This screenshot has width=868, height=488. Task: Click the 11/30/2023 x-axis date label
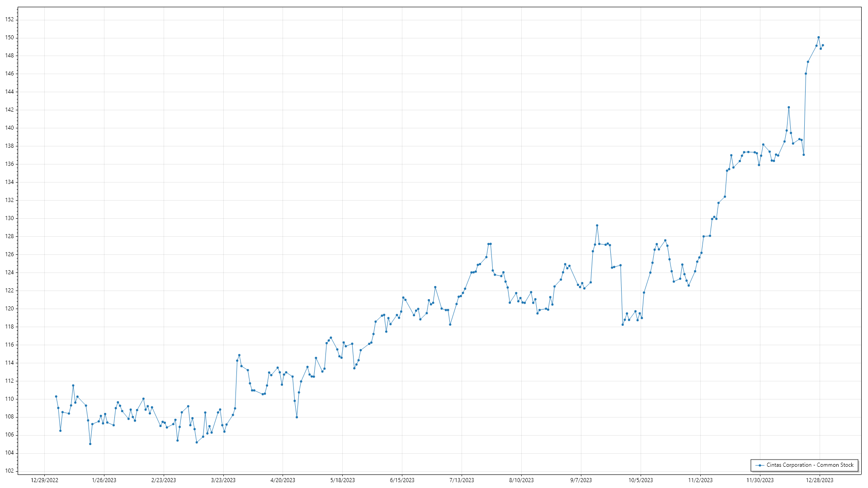tap(760, 480)
